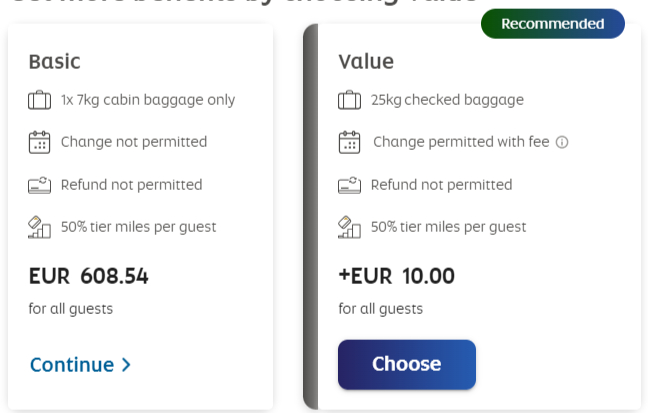Open the change fee info tooltip icon
Screen dimensions: 648x413
pos(562,142)
